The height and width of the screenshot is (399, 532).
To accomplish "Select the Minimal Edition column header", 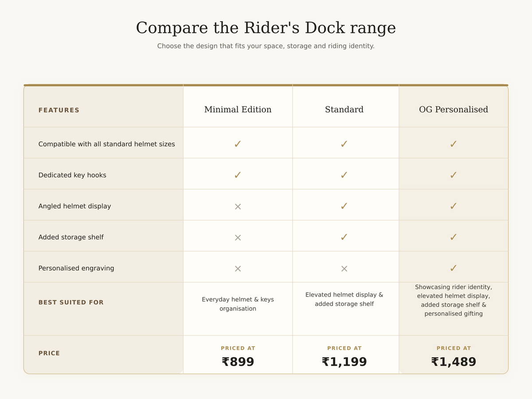I will 238,110.
